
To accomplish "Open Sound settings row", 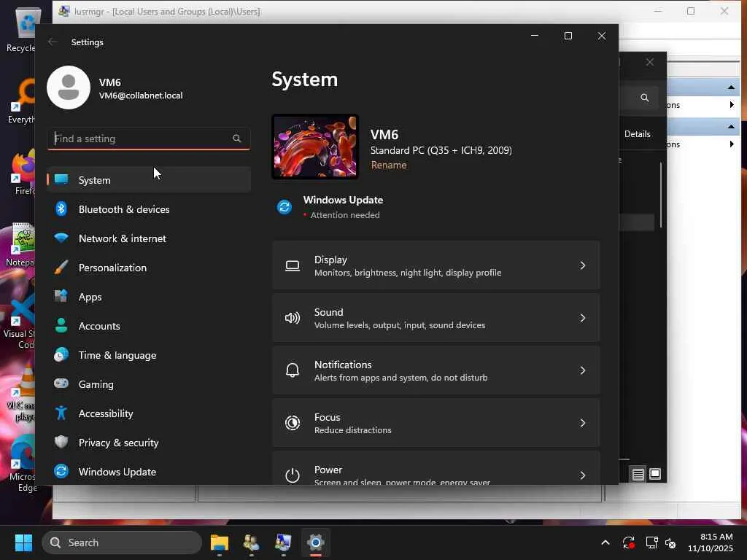I will pos(436,318).
